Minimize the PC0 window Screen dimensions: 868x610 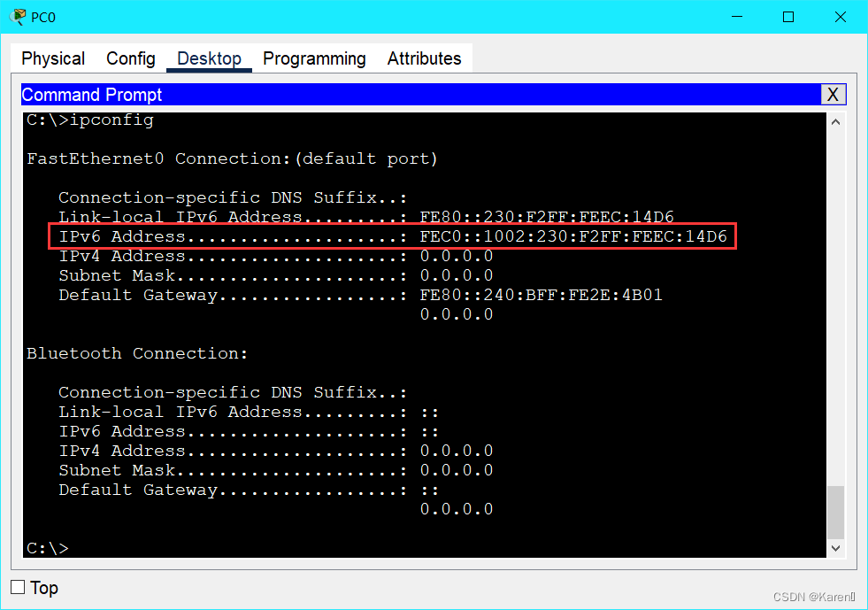(x=737, y=17)
